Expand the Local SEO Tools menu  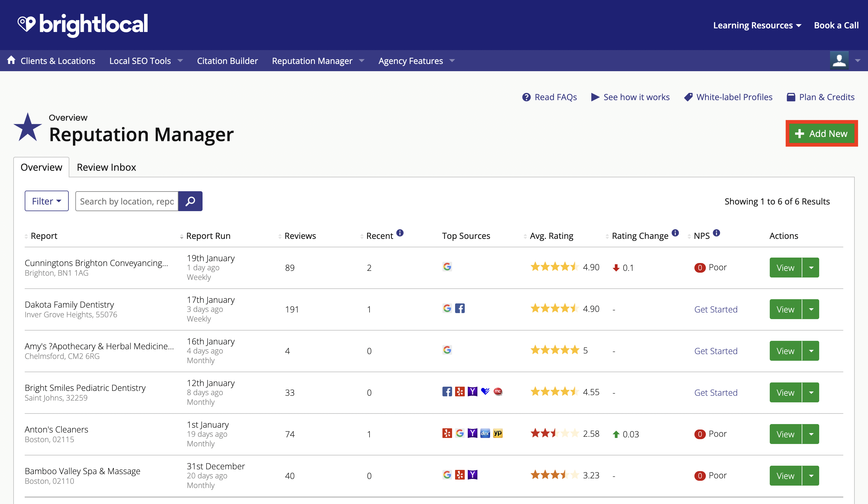(146, 61)
